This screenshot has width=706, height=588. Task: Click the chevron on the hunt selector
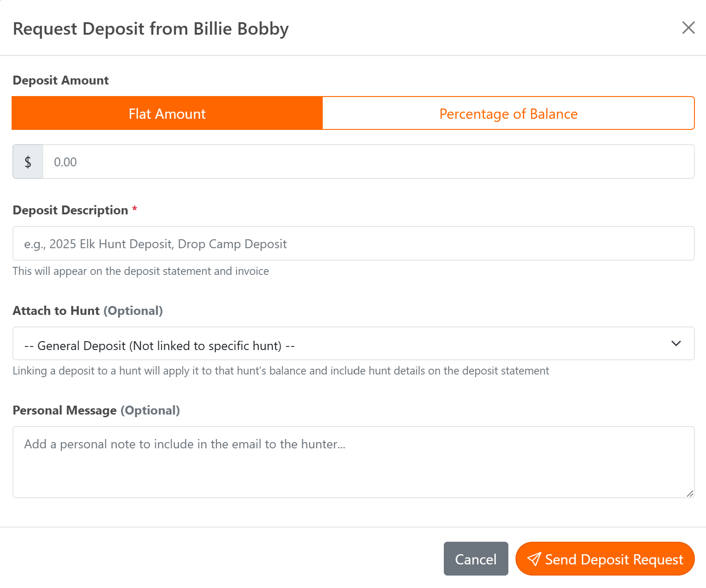click(676, 343)
